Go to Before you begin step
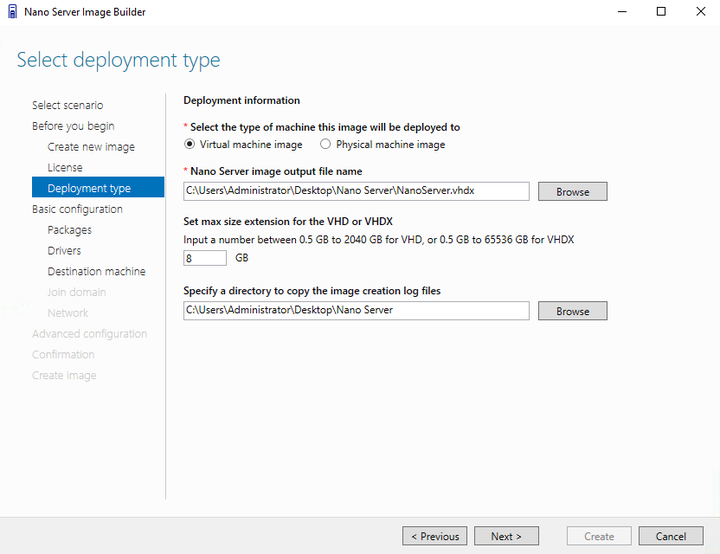Image resolution: width=720 pixels, height=554 pixels. coord(73,126)
